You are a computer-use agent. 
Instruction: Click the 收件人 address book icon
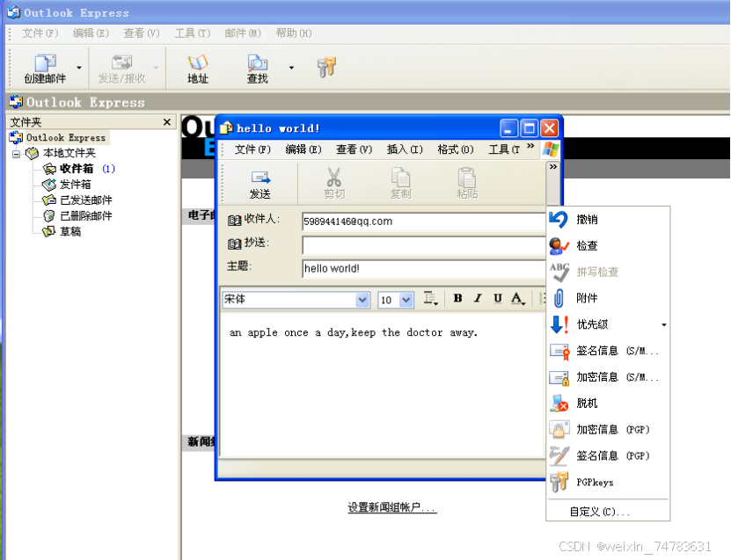[x=234, y=220]
